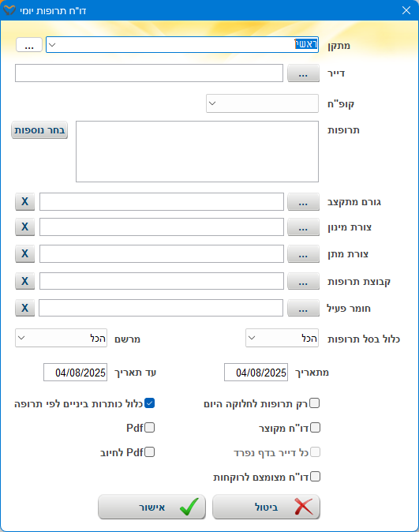Clear the קבוצת תרופות field with X

click(x=24, y=281)
